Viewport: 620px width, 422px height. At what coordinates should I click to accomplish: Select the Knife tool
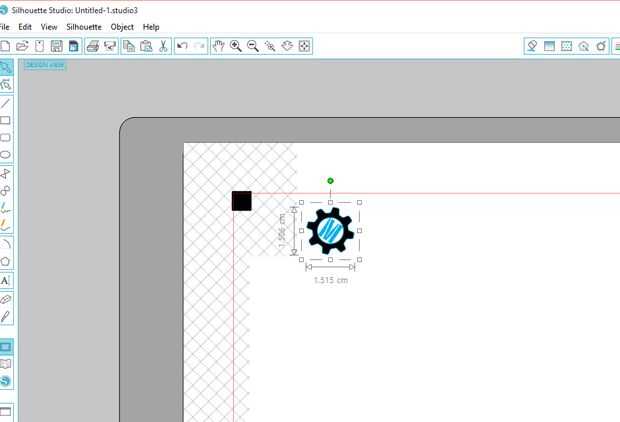[x=5, y=316]
